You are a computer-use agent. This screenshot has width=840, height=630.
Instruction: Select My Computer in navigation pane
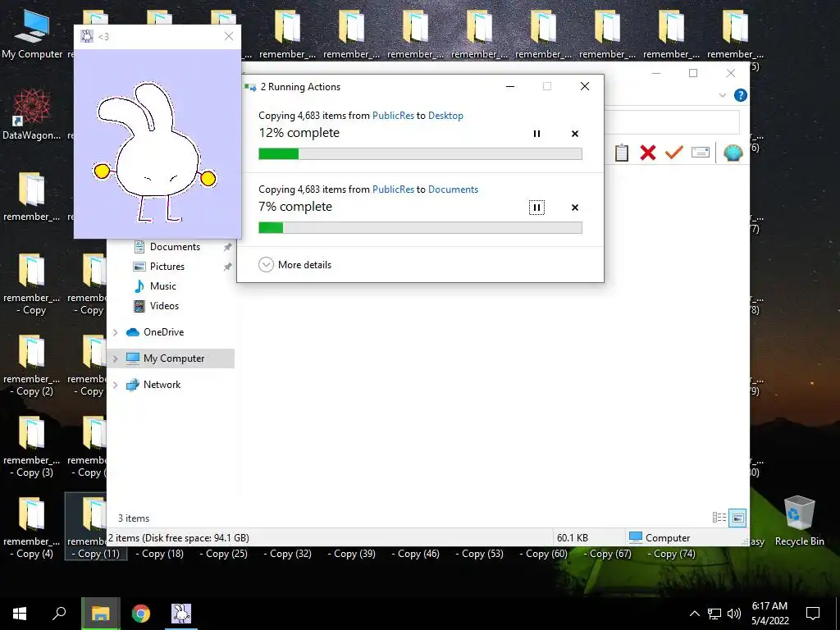pyautogui.click(x=174, y=358)
